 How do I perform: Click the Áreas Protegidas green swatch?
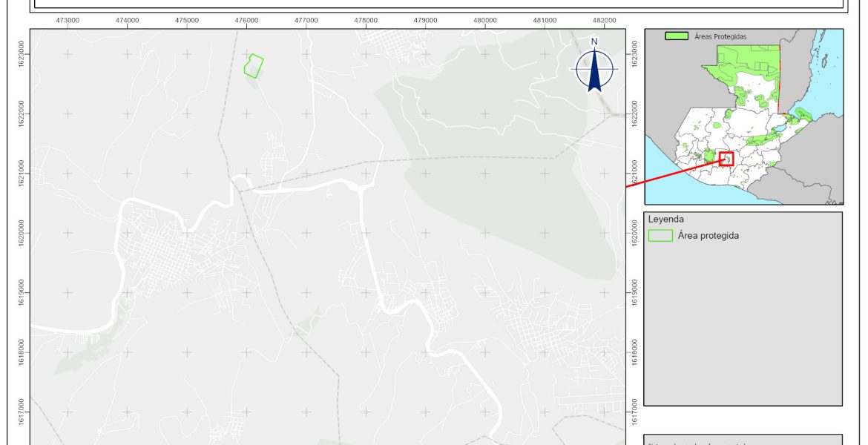(x=675, y=36)
